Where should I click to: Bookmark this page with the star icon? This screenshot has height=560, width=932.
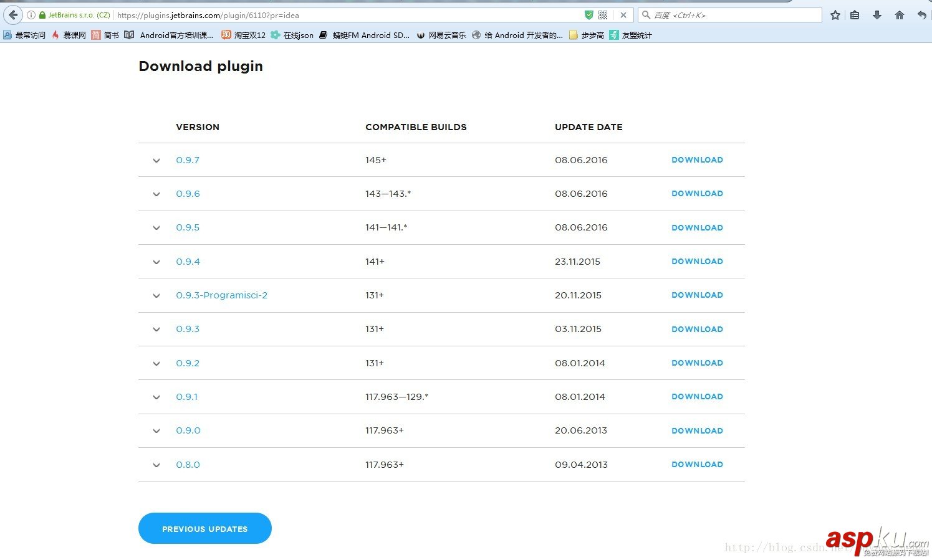[x=835, y=15]
